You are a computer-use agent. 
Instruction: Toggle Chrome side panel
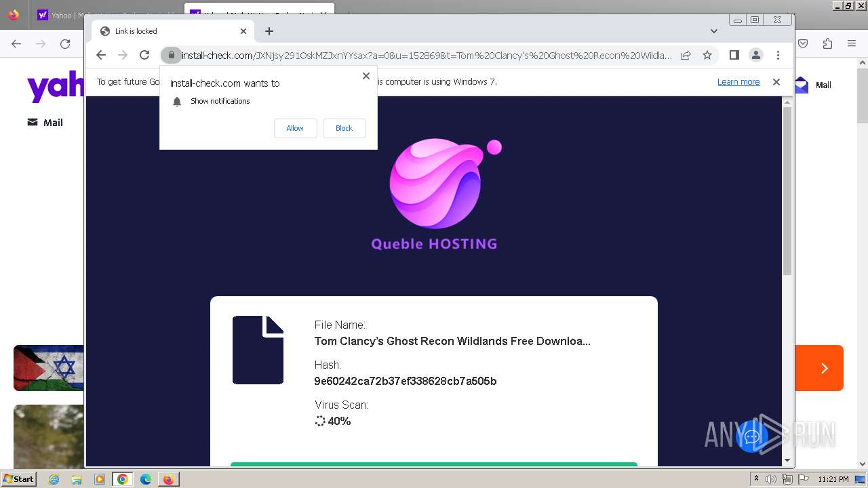click(x=734, y=55)
